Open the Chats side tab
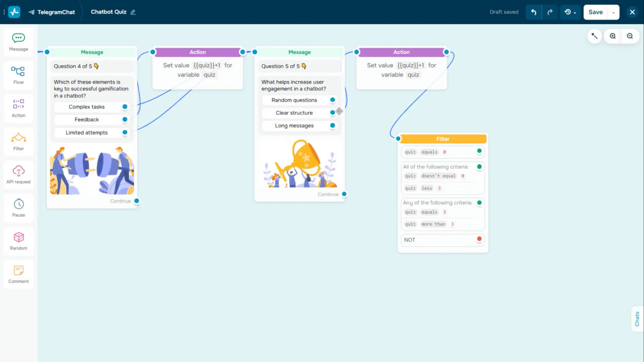The width and height of the screenshot is (644, 362). pos(637,319)
